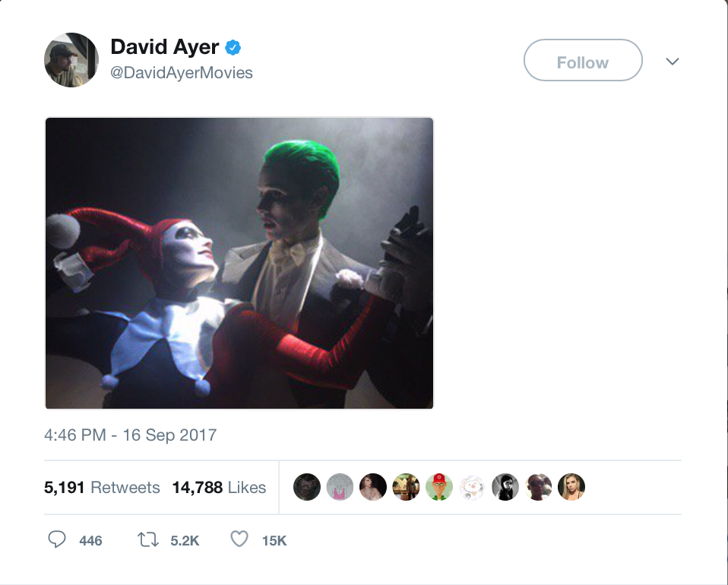
Task: Open the 5,191 Retweets list
Action: (102, 488)
